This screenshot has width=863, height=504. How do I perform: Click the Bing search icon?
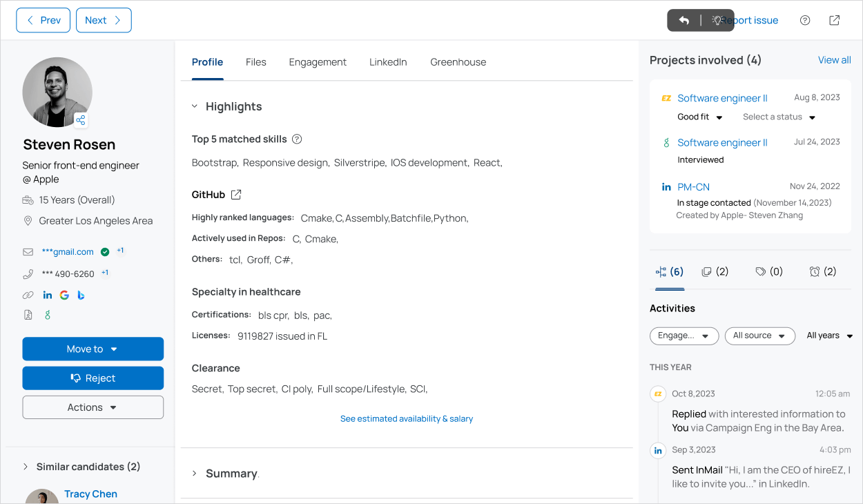[x=81, y=295]
